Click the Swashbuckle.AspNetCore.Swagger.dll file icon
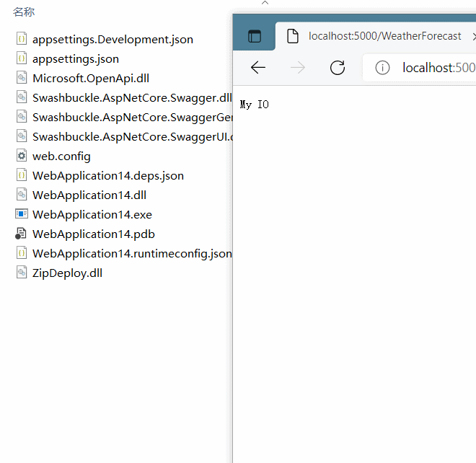Viewport: 476px width, 463px height. pos(22,97)
